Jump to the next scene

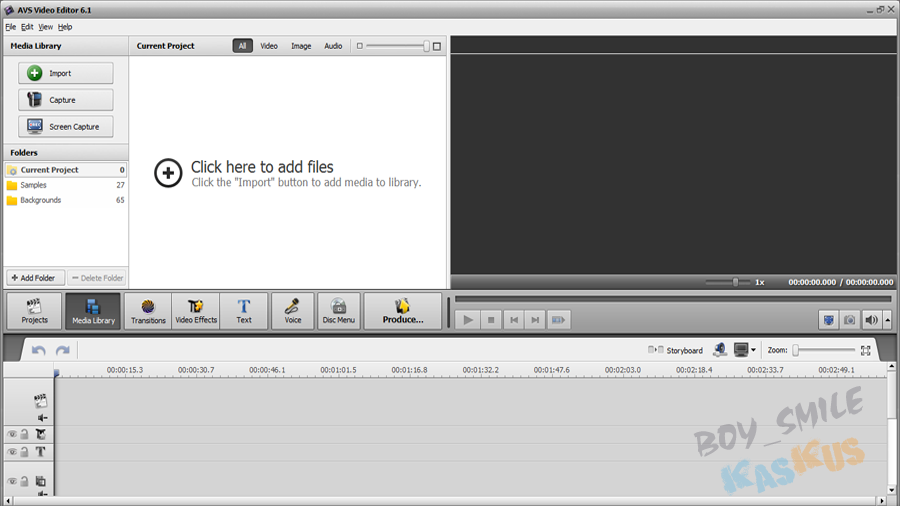pyautogui.click(x=558, y=320)
